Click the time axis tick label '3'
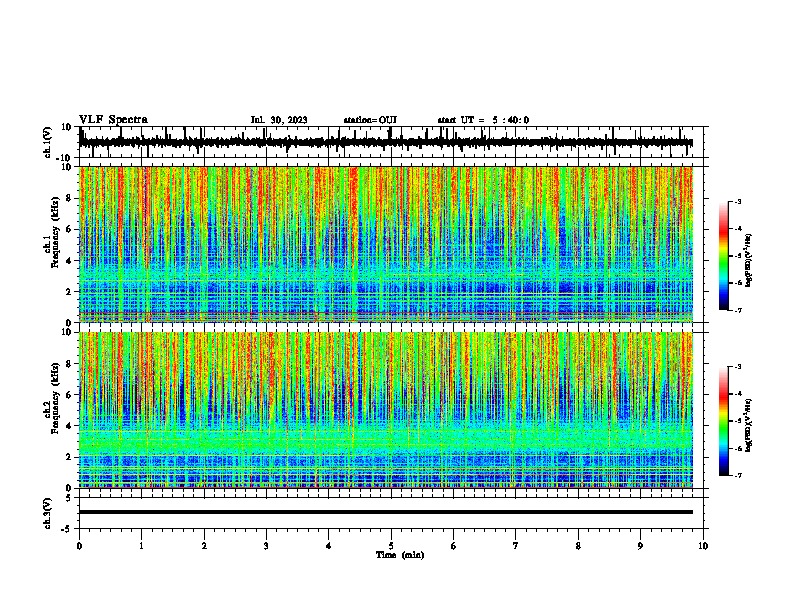This screenshot has width=792, height=612. click(266, 546)
